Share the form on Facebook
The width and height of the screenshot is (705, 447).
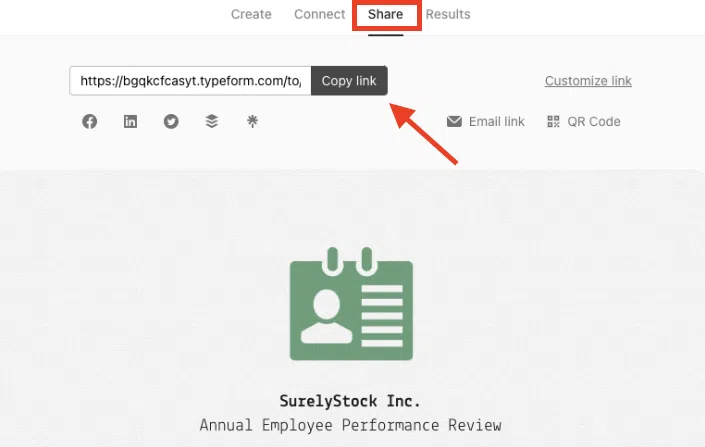[90, 122]
